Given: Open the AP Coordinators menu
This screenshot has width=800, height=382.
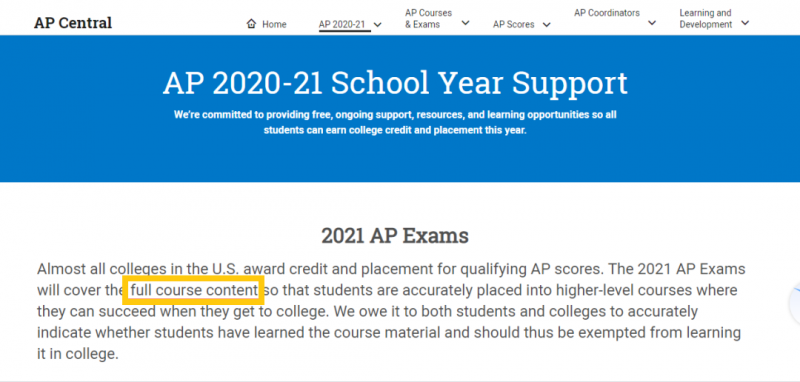Looking at the screenshot, I should [607, 13].
